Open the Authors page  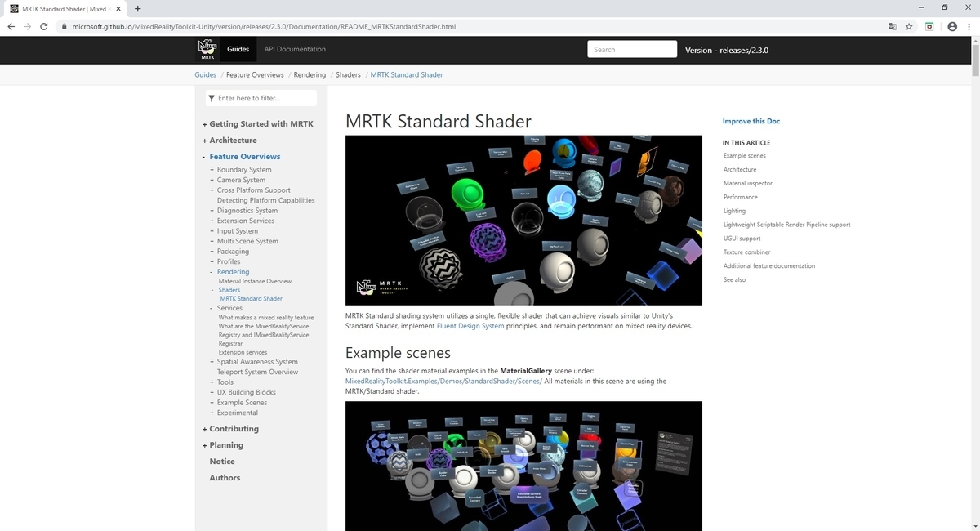point(225,478)
